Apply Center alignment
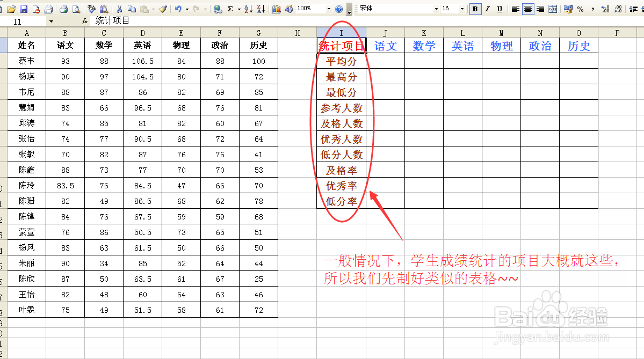Viewport: 644px width, 359px height. click(x=528, y=9)
